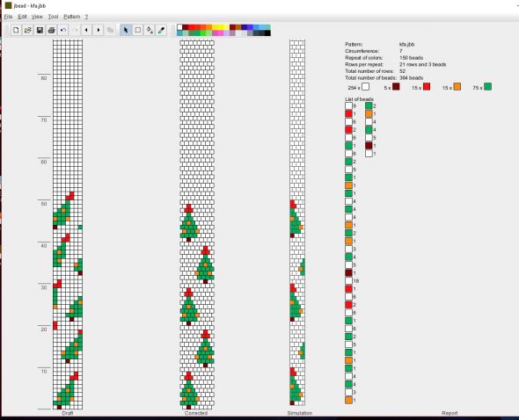The height and width of the screenshot is (420, 519).
Task: Click the 'Total number of rows:' label
Action: pos(369,71)
